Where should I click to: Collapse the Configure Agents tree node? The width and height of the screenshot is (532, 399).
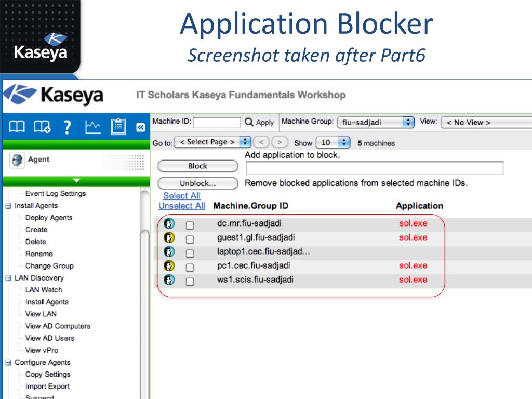[x=8, y=363]
